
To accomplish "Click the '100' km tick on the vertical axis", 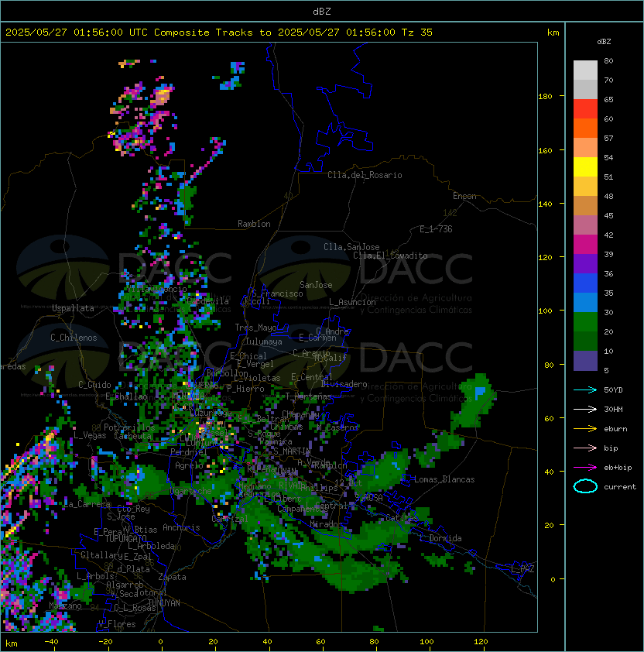I will 545,311.
